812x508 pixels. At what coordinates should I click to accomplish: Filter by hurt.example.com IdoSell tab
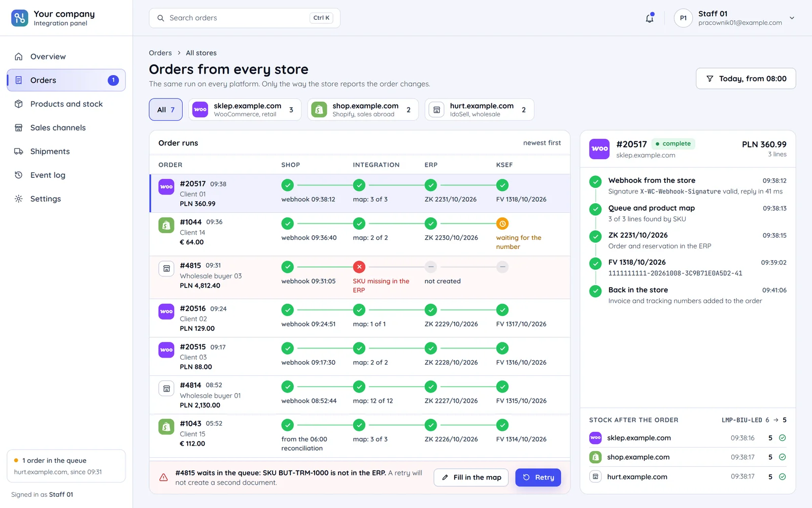[479, 110]
